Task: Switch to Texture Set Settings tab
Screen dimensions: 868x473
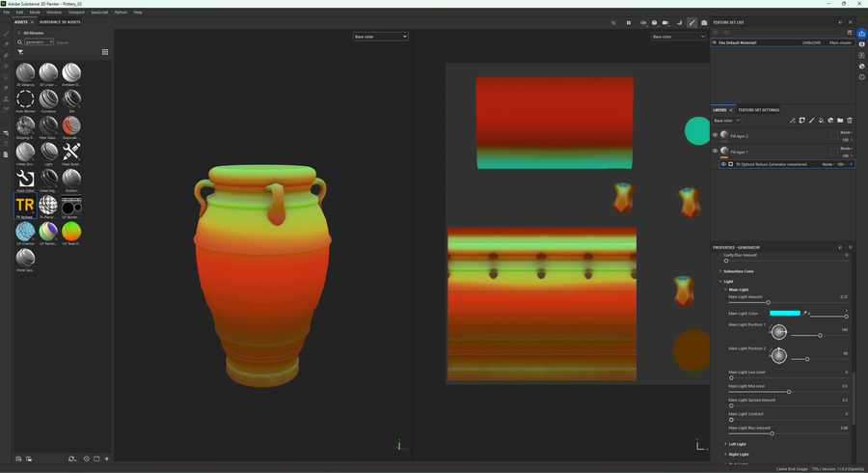Action: pos(758,110)
